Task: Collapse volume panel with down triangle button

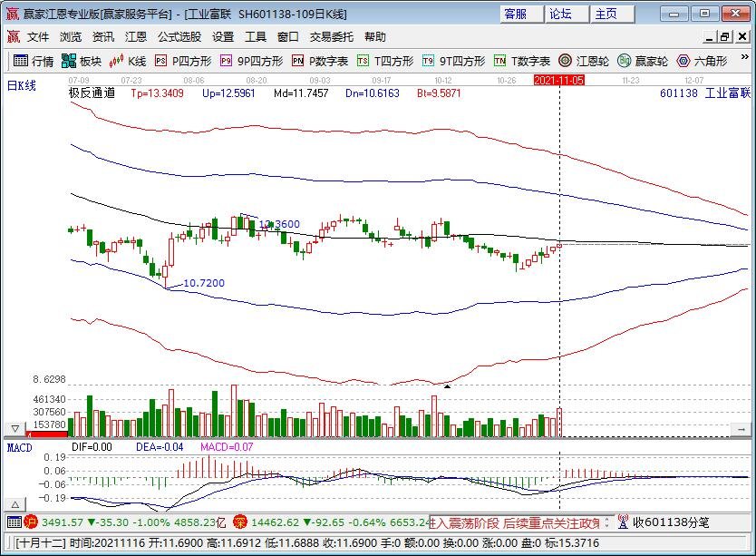Action: coord(15,428)
